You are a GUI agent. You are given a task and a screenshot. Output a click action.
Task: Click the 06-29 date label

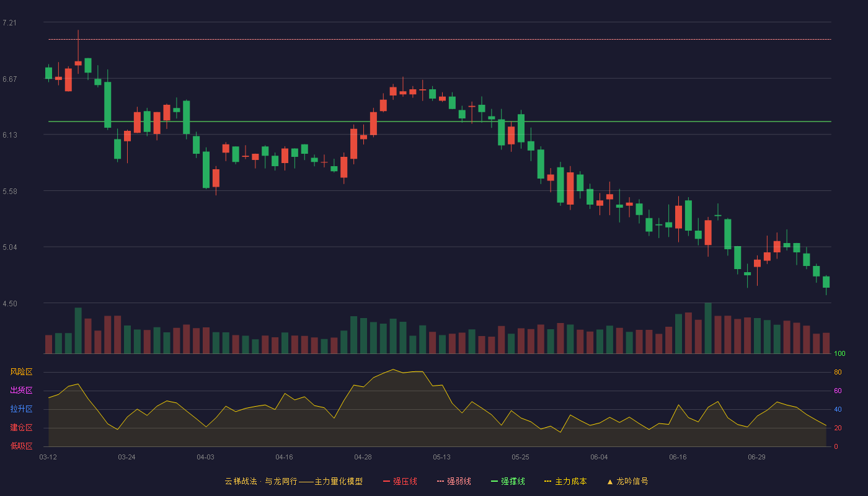pos(756,457)
